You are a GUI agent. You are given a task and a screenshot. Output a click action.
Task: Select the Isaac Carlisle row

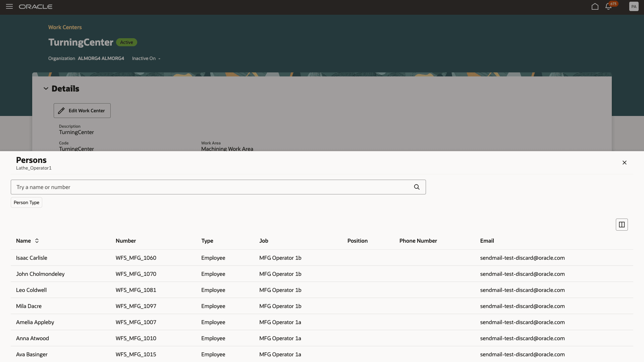(x=32, y=258)
